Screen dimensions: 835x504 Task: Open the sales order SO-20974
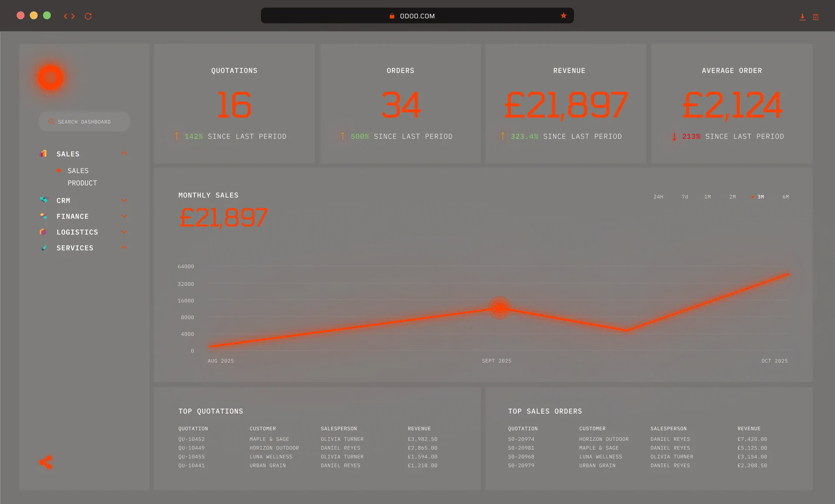pyautogui.click(x=521, y=439)
